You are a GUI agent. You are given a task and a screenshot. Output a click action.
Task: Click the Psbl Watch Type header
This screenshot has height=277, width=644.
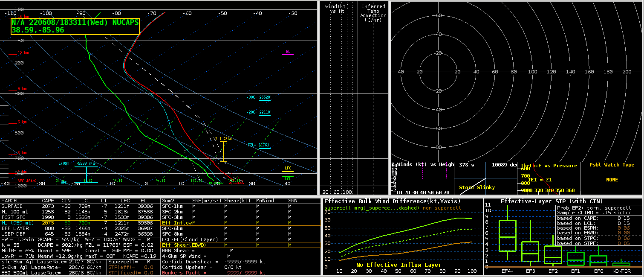click(612, 165)
